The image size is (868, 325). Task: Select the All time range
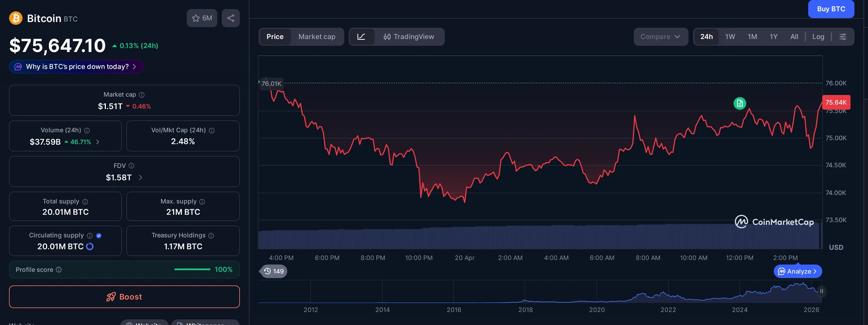[794, 37]
